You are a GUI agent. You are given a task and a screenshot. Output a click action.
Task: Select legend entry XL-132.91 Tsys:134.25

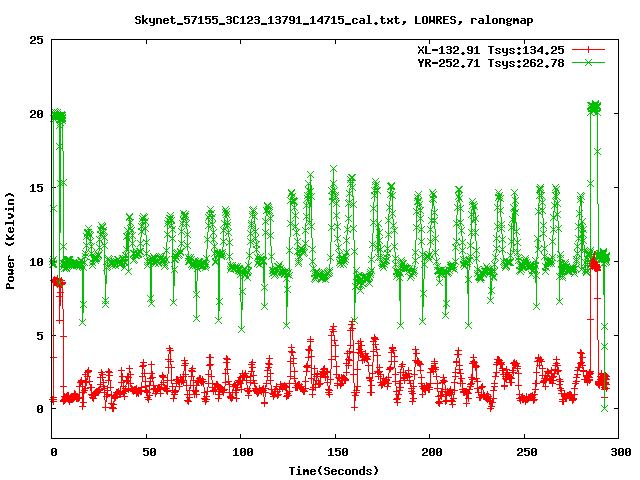(491, 50)
